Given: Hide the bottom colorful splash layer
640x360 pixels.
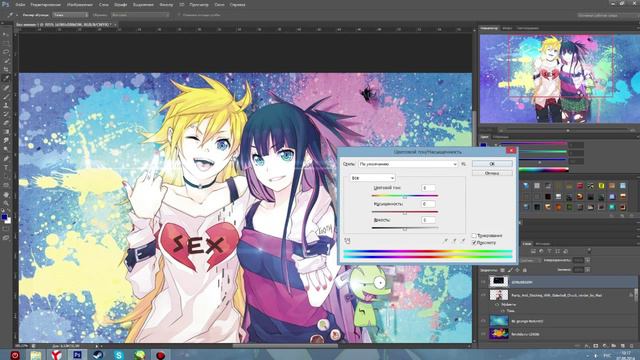Looking at the screenshot, I should [484, 334].
